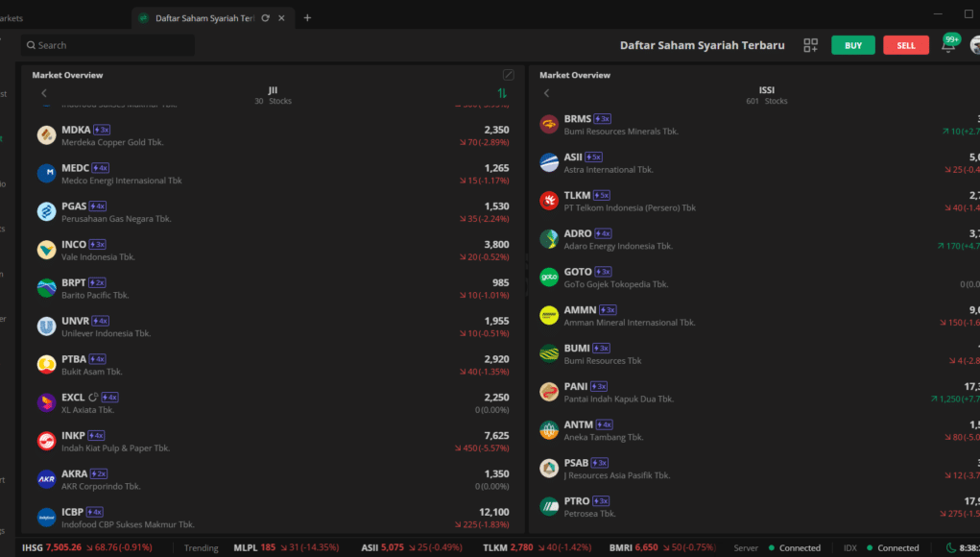Click inside the Search field
The image size is (980, 557).
pyautogui.click(x=106, y=44)
